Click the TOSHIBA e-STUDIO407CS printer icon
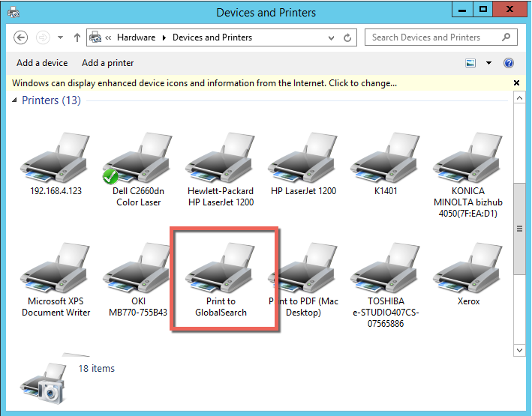This screenshot has width=532, height=416. tap(386, 271)
